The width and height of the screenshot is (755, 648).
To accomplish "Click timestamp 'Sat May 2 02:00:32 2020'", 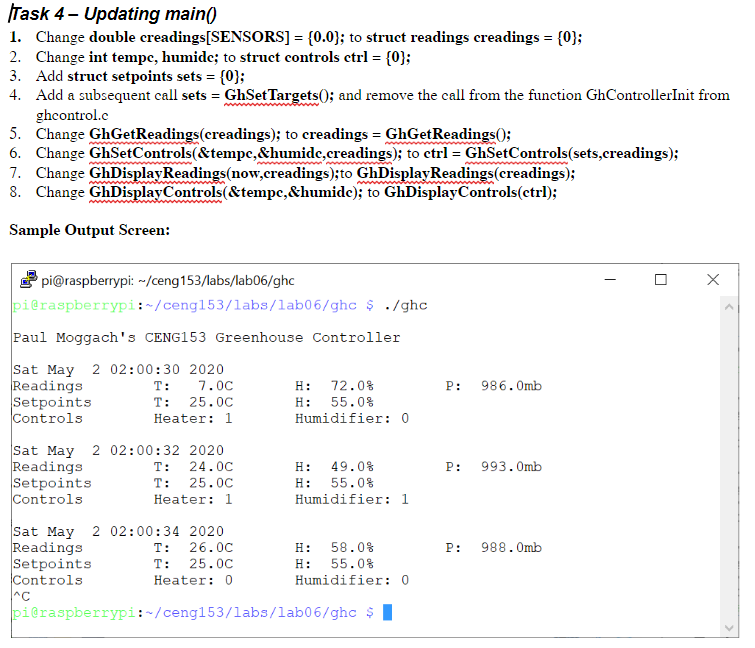I will click(118, 451).
